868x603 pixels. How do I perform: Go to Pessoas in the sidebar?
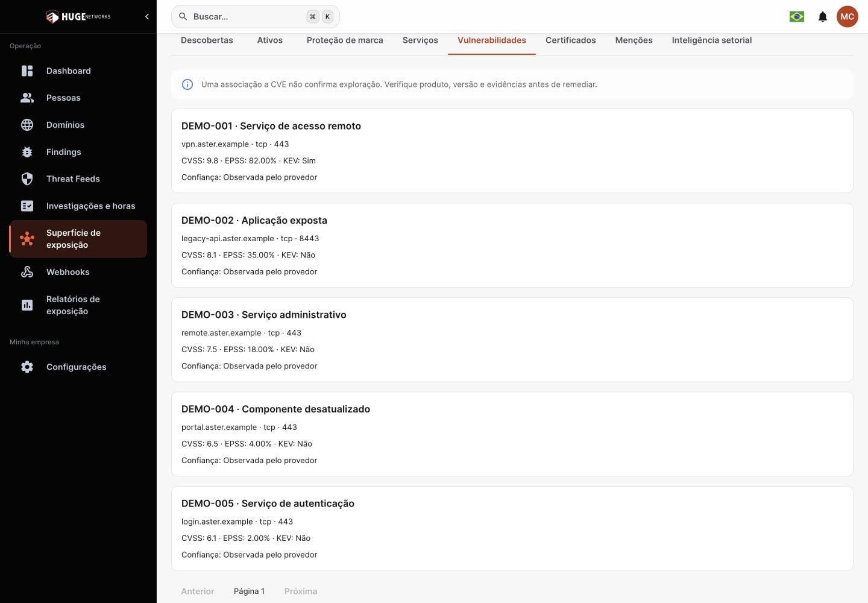pyautogui.click(x=78, y=98)
